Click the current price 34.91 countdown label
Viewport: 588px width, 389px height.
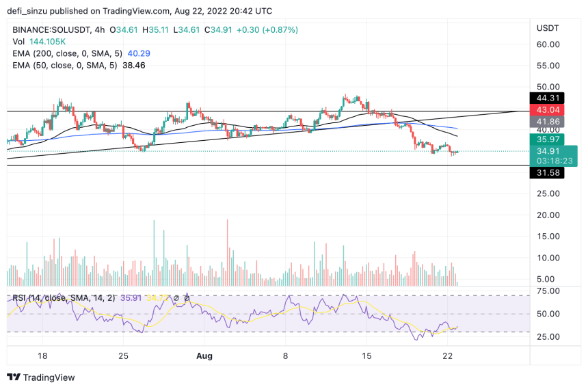tap(554, 156)
